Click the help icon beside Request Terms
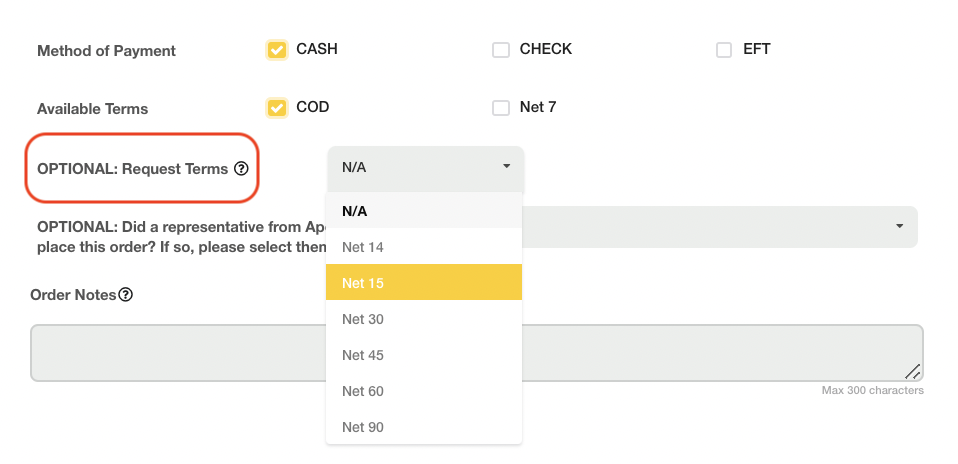This screenshot has width=958, height=464. tap(241, 169)
